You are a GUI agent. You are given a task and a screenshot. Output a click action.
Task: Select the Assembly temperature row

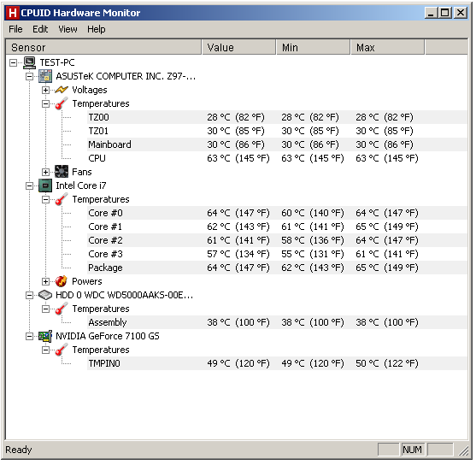(x=277, y=322)
